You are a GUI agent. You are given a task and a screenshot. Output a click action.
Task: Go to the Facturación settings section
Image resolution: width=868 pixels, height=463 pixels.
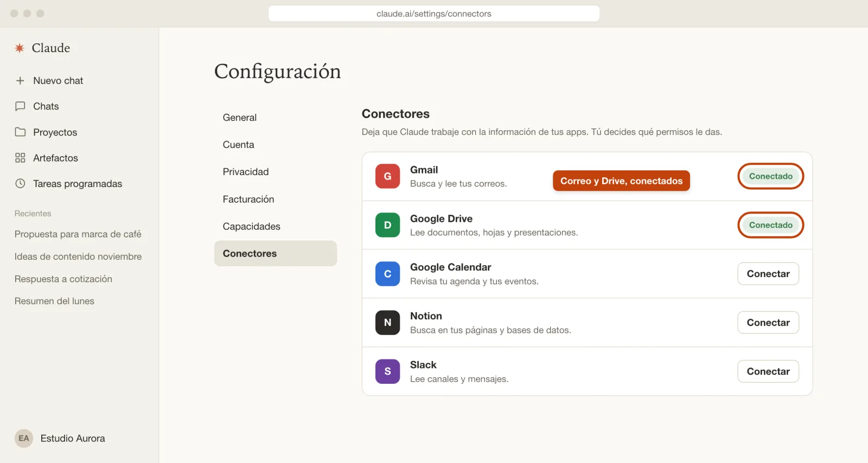pos(276,199)
